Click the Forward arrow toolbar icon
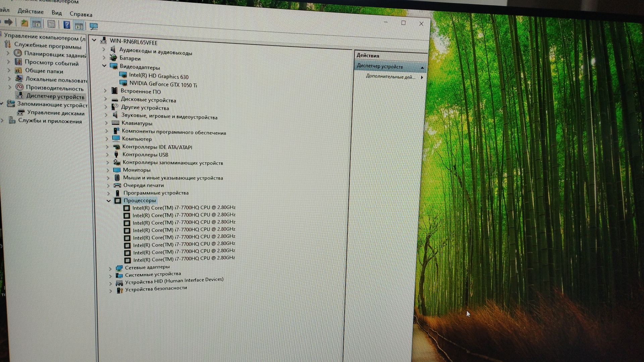The width and height of the screenshot is (644, 362). [9, 22]
